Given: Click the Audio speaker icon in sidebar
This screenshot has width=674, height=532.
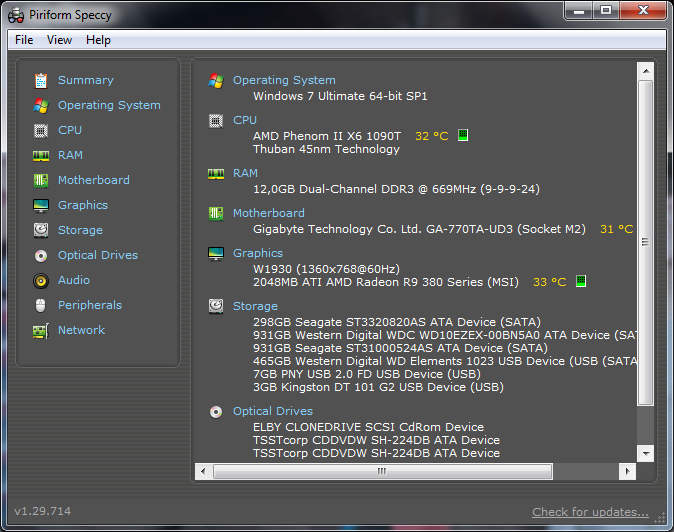Looking at the screenshot, I should [41, 281].
